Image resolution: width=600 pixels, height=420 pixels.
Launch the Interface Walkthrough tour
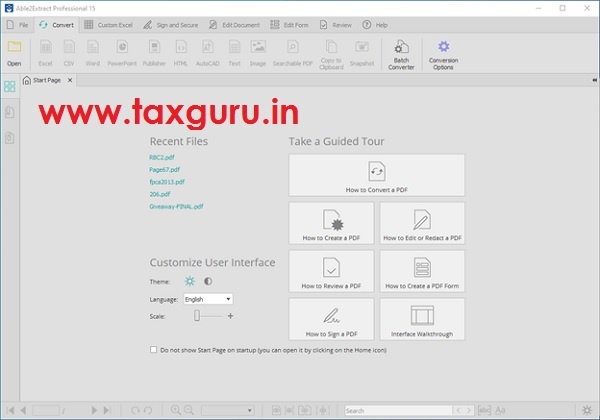tap(422, 319)
